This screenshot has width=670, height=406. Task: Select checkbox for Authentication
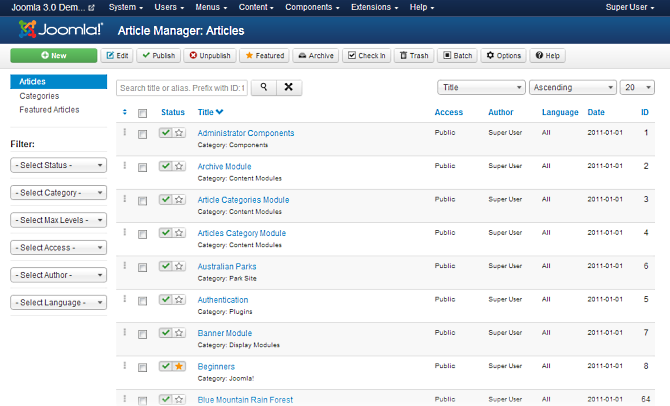pyautogui.click(x=142, y=301)
